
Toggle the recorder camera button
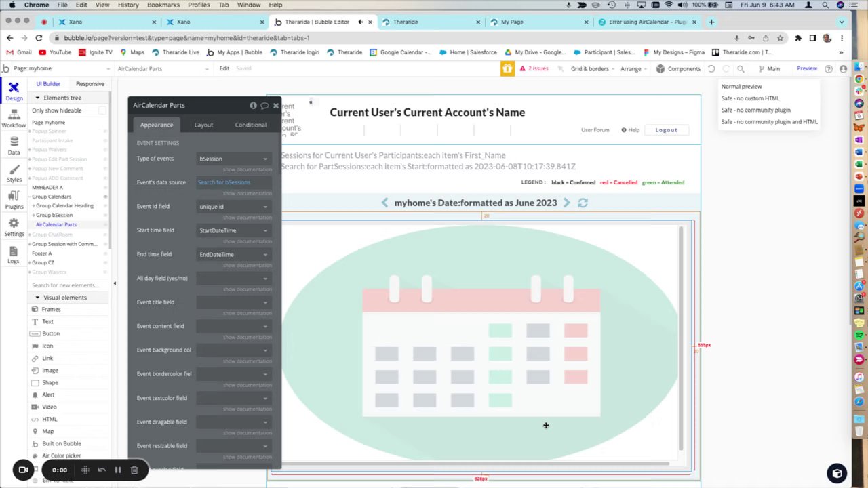point(24,470)
